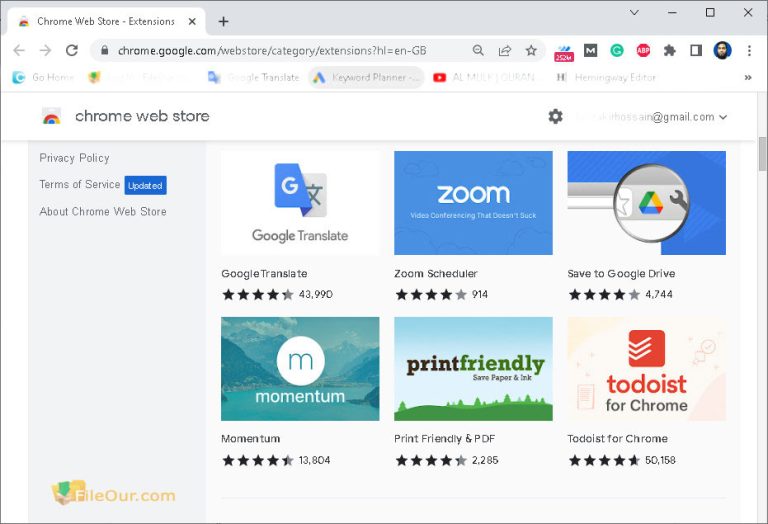768x524 pixels.
Task: Open the Adblock Plus ABP icon
Action: pos(643,50)
